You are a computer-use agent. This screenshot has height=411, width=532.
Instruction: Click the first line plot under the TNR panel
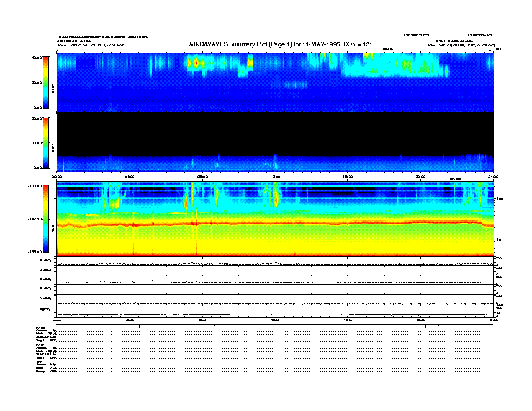tap(275, 261)
